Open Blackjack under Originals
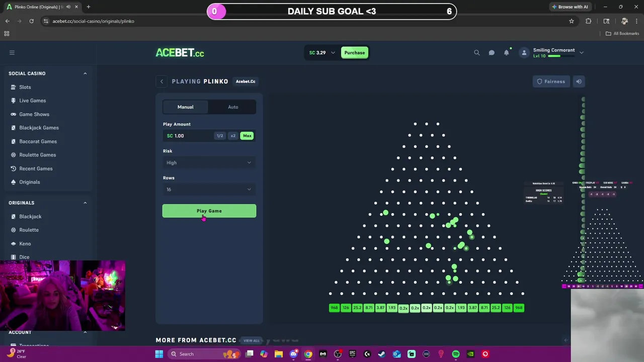The image size is (644, 362). coord(30,216)
